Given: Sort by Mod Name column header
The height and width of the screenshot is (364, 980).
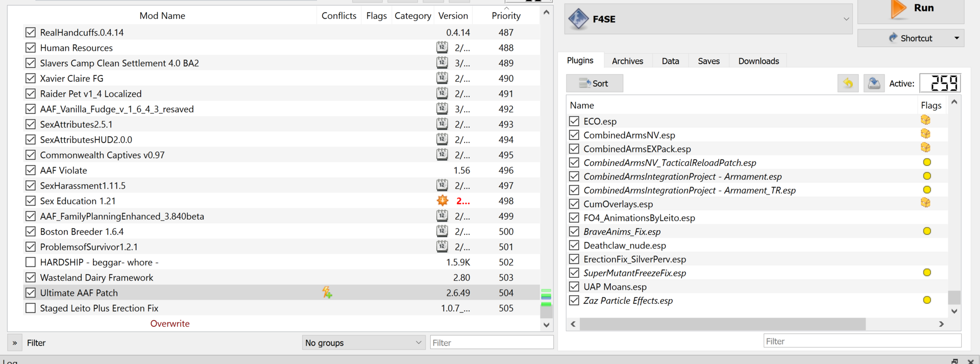Looking at the screenshot, I should pos(162,15).
